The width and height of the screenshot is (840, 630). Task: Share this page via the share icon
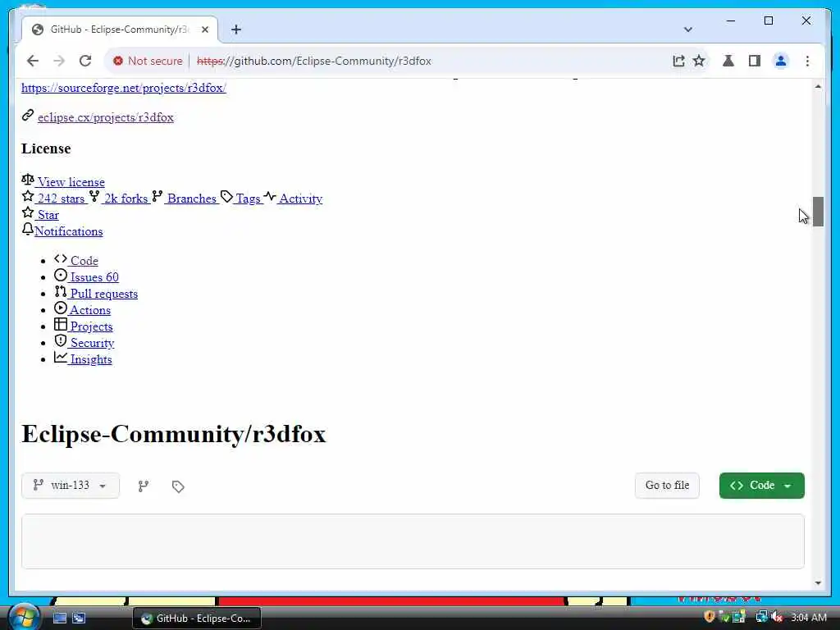point(678,61)
